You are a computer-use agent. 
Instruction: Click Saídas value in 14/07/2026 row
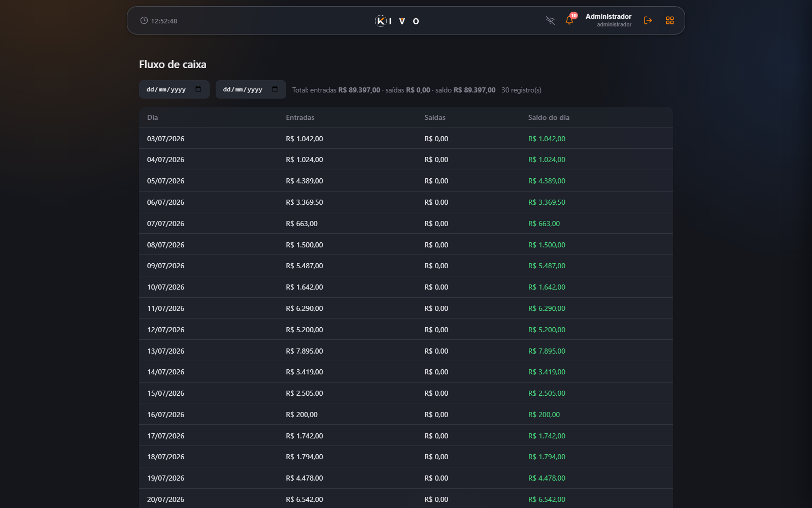436,372
